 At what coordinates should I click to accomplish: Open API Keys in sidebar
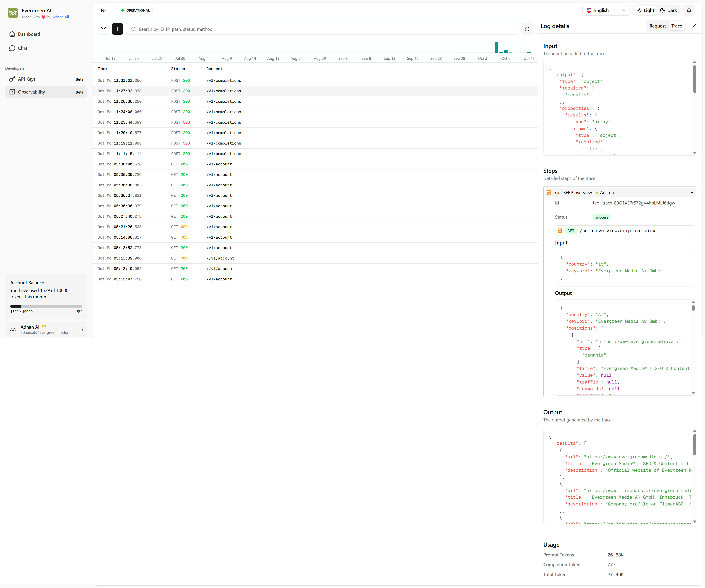(27, 79)
